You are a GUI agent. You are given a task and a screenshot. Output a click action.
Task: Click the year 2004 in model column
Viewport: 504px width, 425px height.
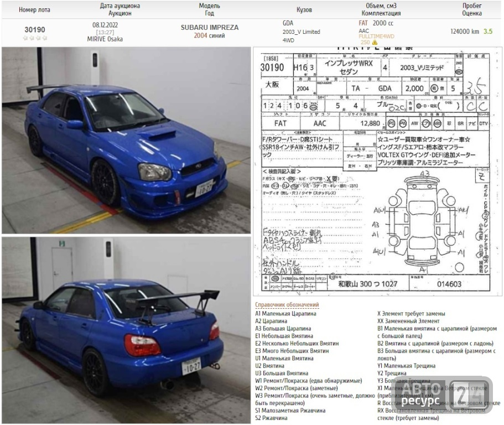[x=200, y=35]
